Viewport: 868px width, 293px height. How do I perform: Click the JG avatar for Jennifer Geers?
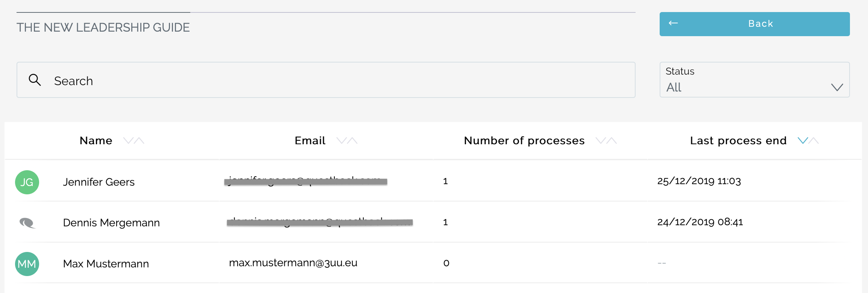pos(27,182)
